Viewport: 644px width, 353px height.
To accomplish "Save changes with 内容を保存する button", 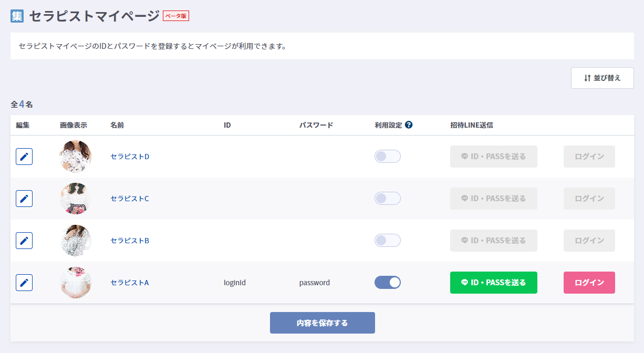I will [x=322, y=323].
